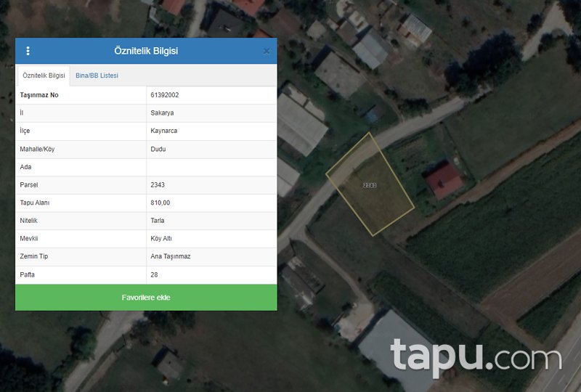The height and width of the screenshot is (392, 581).
Task: Click the İlçe value Kaynarca
Action: pos(164,131)
